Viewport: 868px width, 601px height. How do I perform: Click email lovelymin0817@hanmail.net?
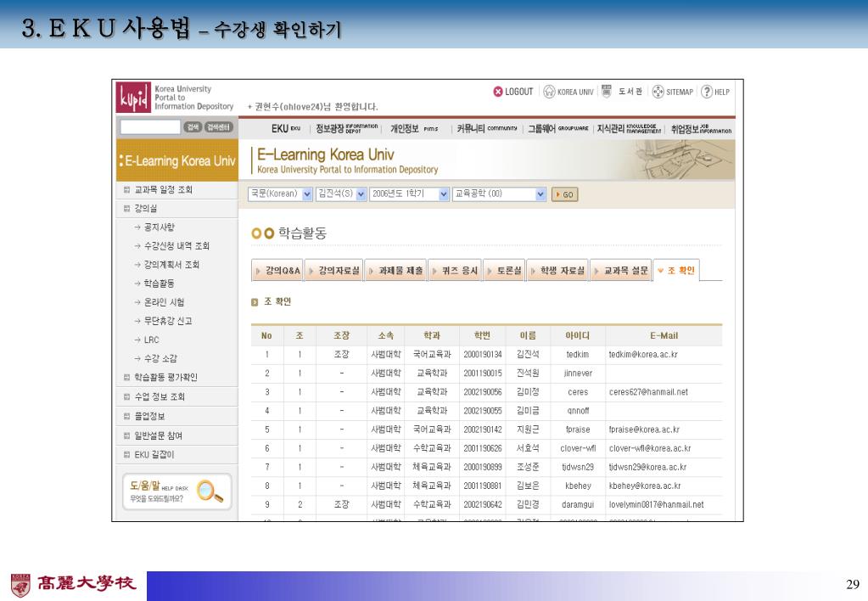tap(657, 506)
